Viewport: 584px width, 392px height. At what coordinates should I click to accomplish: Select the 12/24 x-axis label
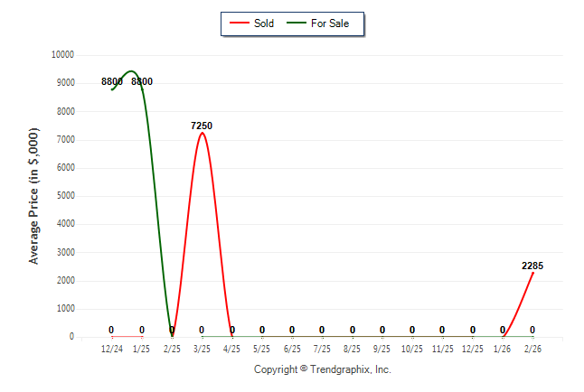pyautogui.click(x=111, y=348)
